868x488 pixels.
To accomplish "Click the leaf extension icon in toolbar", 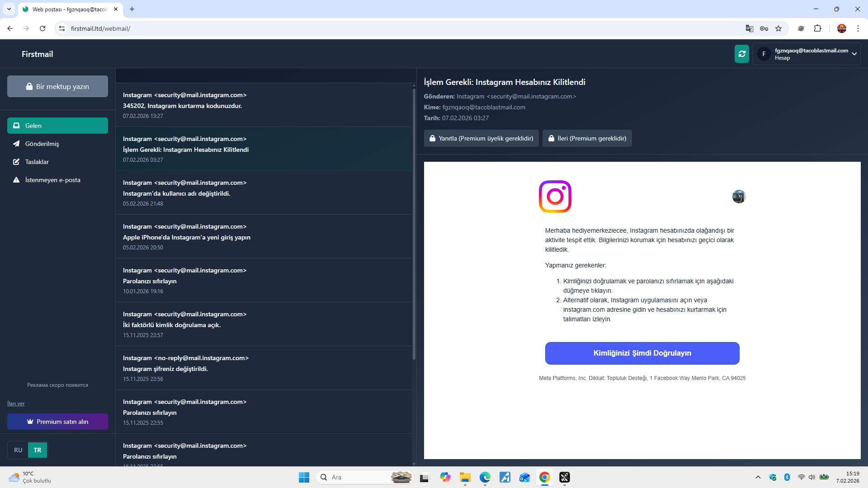I will pyautogui.click(x=801, y=28).
